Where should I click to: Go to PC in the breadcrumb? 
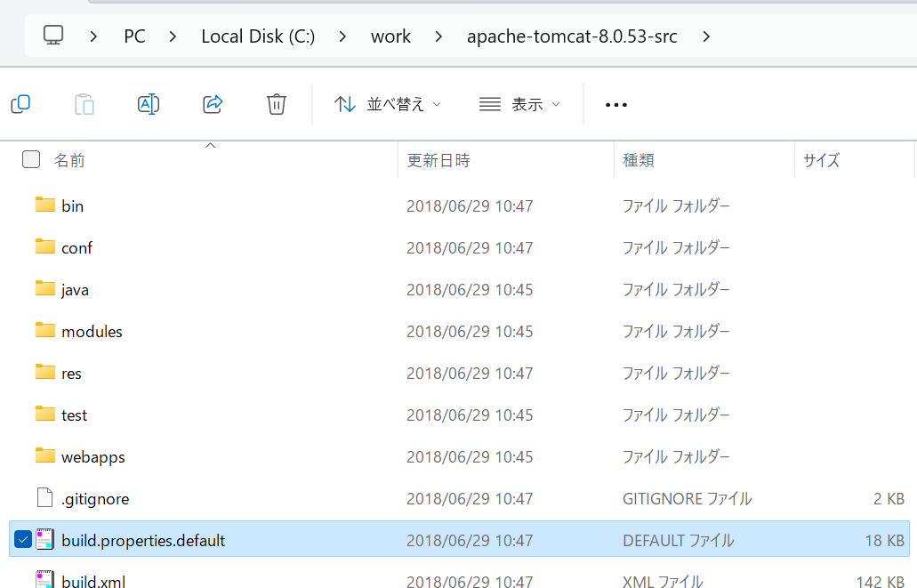pos(134,36)
